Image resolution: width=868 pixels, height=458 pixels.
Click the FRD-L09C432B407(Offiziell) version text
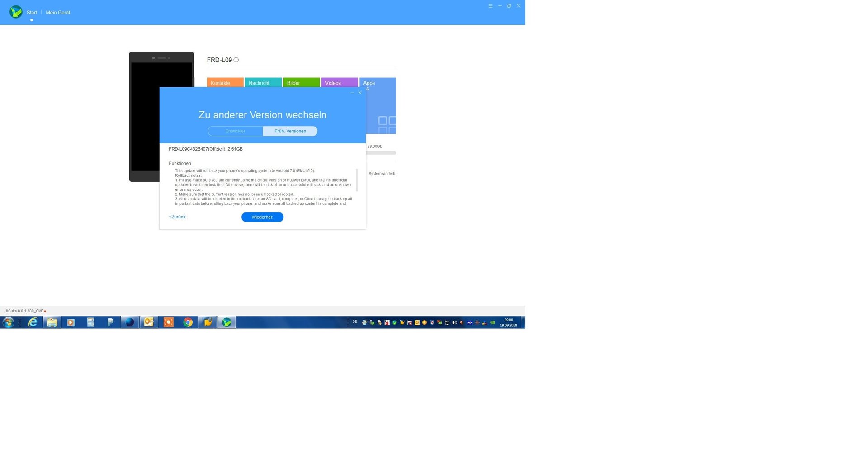(206, 149)
